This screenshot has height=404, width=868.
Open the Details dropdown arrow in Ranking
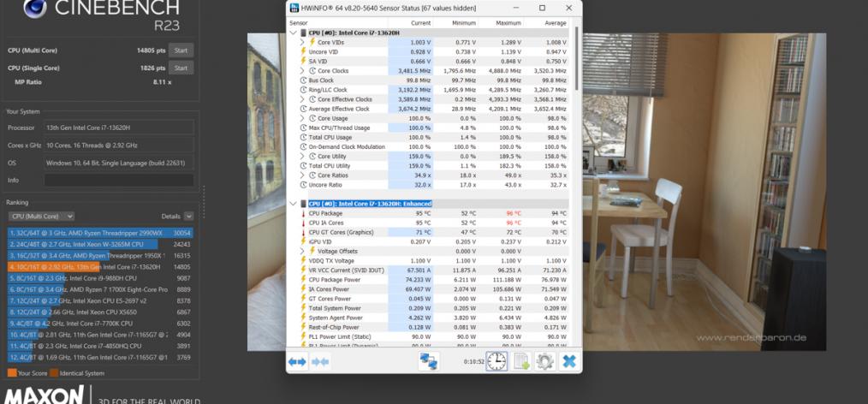[189, 217]
